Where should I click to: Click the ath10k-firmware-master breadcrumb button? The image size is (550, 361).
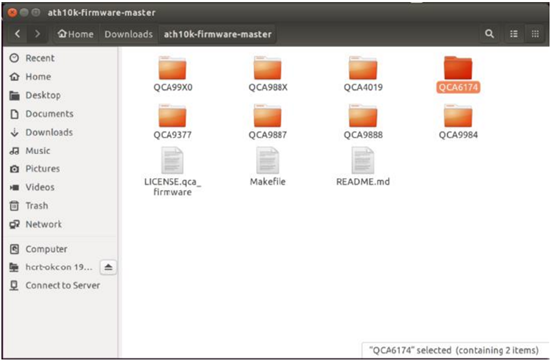coord(217,34)
